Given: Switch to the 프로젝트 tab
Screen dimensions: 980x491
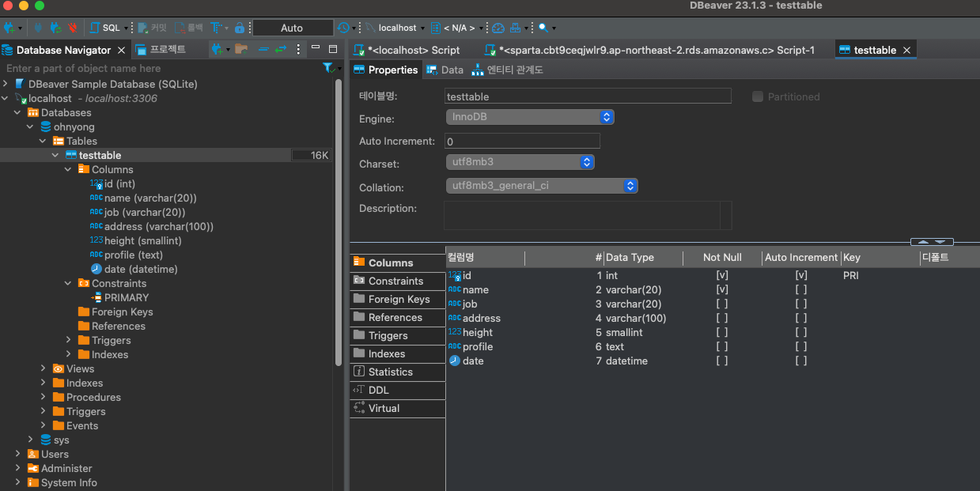Looking at the screenshot, I should pyautogui.click(x=161, y=49).
